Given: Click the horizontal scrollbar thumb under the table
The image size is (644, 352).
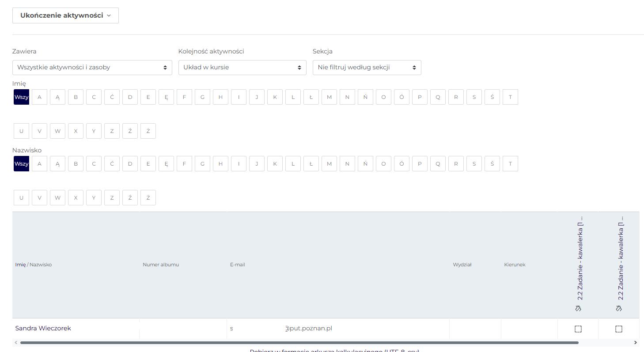Looking at the screenshot, I should pyautogui.click(x=299, y=342).
